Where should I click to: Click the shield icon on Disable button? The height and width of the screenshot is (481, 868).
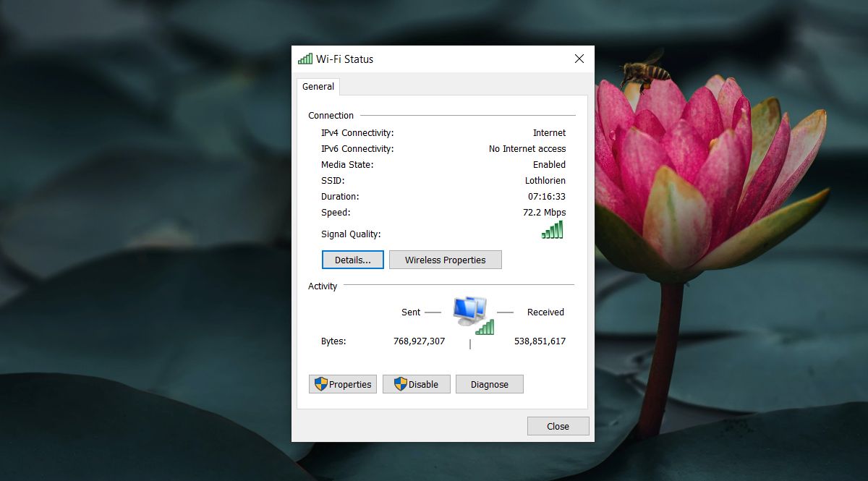pos(401,384)
